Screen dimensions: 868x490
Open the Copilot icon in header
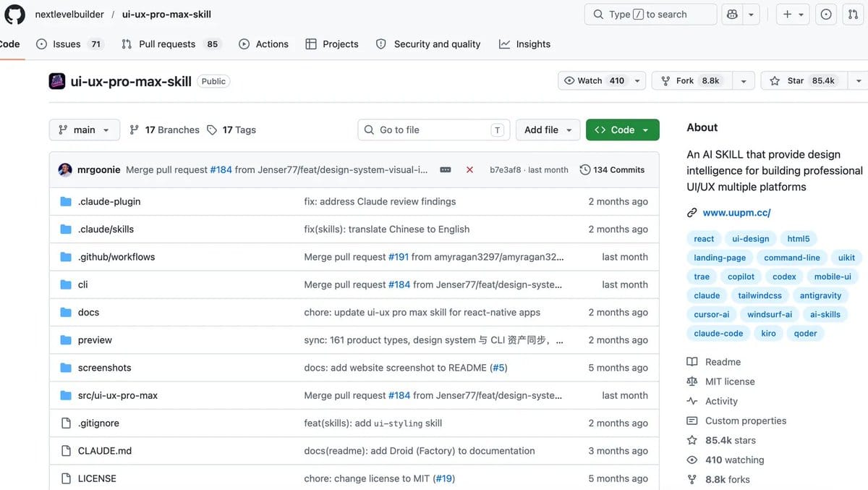(x=732, y=14)
